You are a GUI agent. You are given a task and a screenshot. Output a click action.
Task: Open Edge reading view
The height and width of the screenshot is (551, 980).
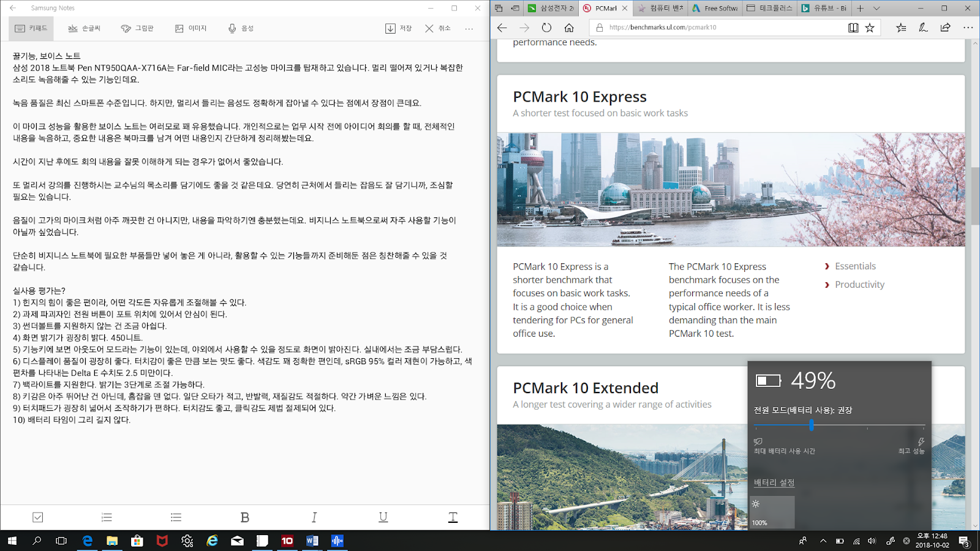tap(853, 28)
